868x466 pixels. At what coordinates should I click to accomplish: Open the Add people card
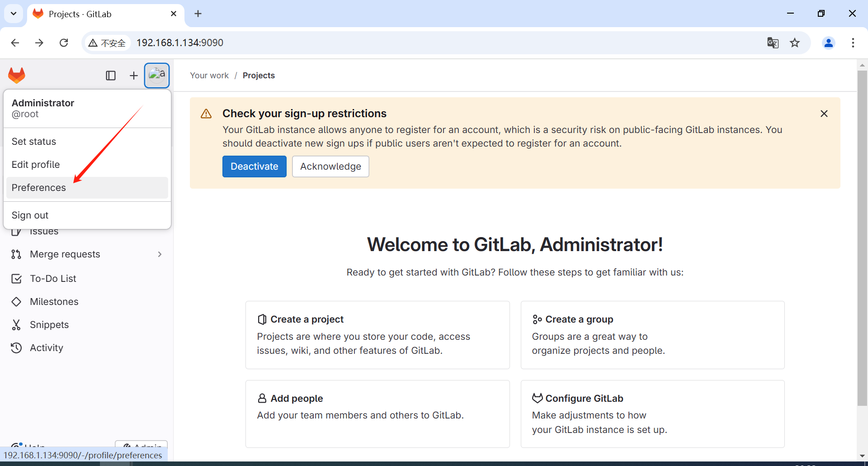377,414
